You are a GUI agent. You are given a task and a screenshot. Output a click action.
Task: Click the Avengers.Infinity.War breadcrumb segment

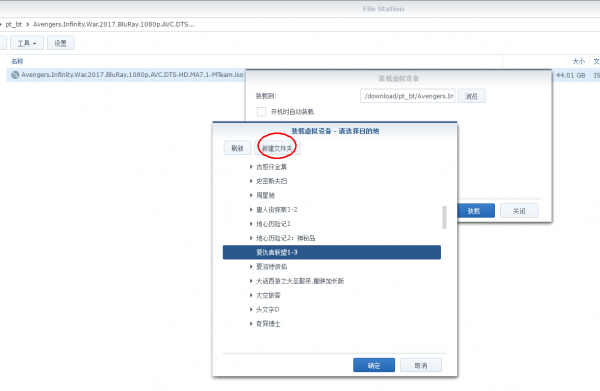point(114,24)
